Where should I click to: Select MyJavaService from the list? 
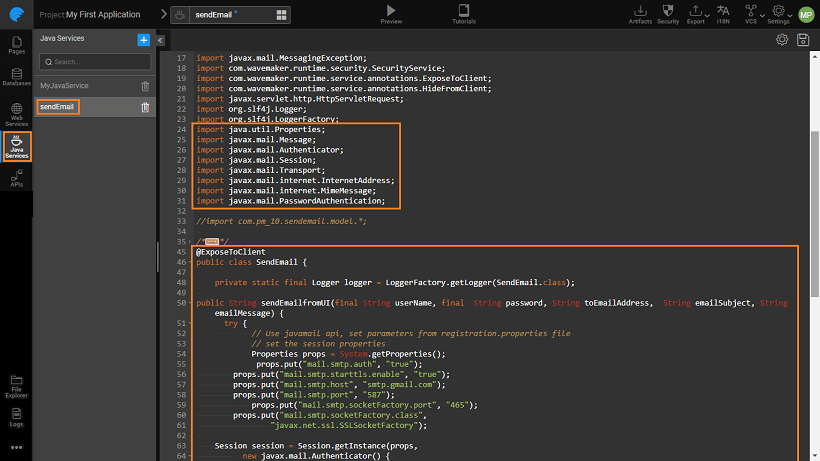click(64, 86)
